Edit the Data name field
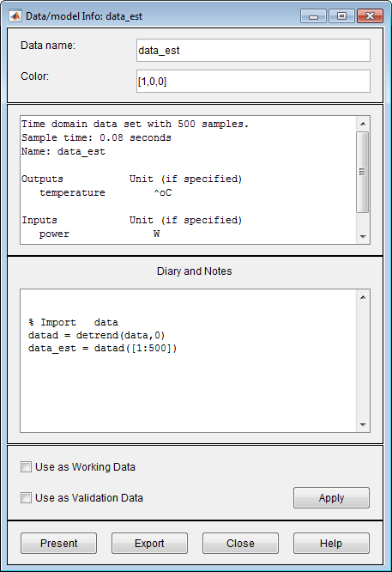This screenshot has width=392, height=572. coord(253,51)
